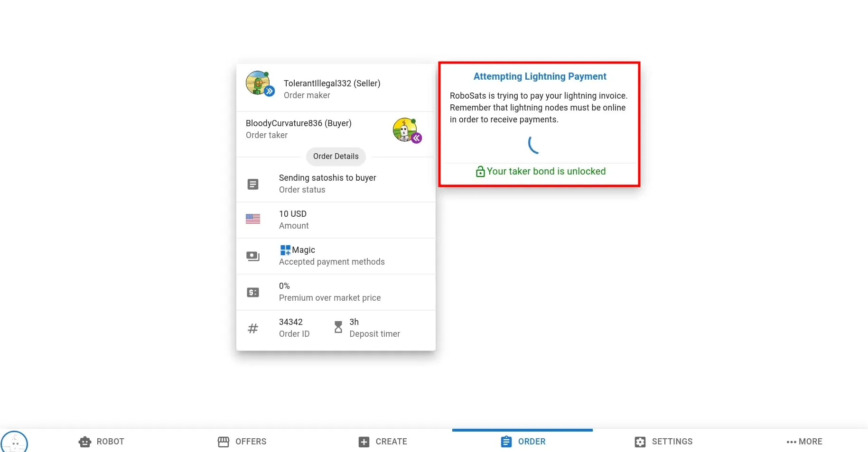Click 'TolerantIllegal332 (Seller)' name
The width and height of the screenshot is (868, 452).
tap(332, 83)
